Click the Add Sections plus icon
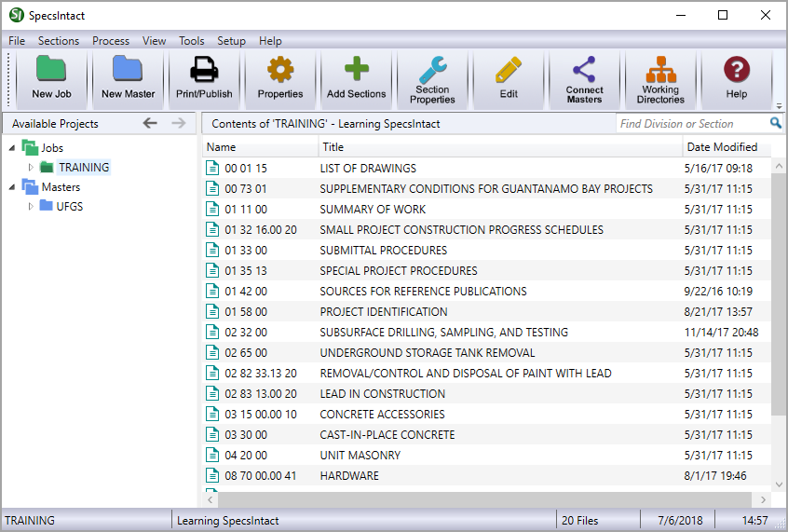Screen dimensions: 788x532 [x=357, y=69]
